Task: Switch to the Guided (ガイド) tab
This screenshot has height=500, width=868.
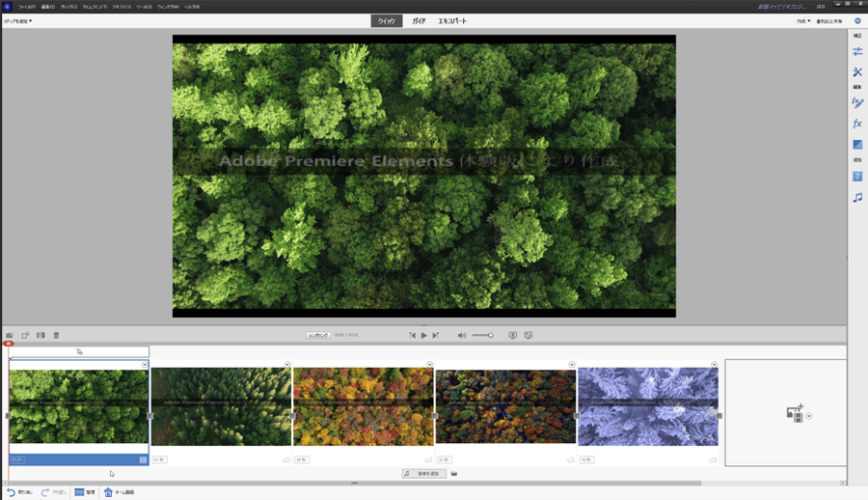Action: click(x=419, y=21)
